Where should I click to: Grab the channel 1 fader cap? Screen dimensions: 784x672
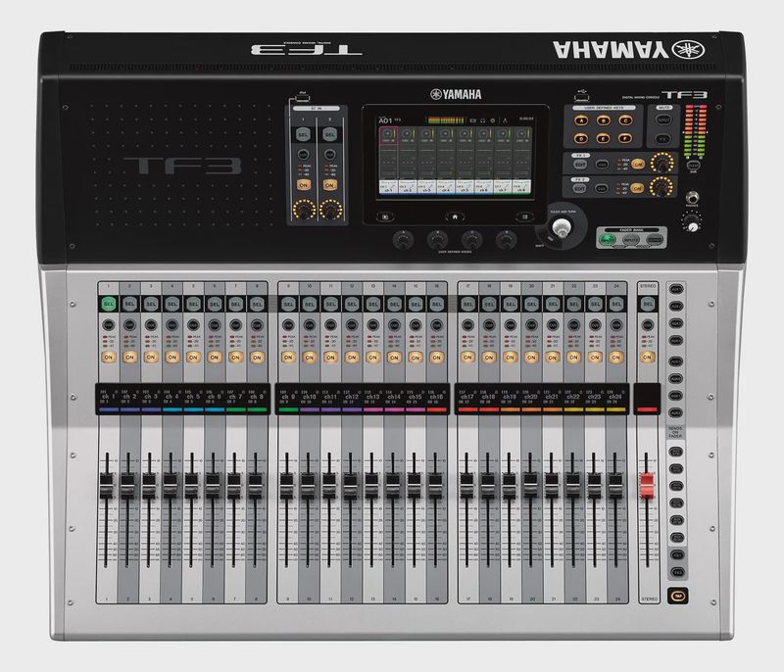tap(106, 486)
